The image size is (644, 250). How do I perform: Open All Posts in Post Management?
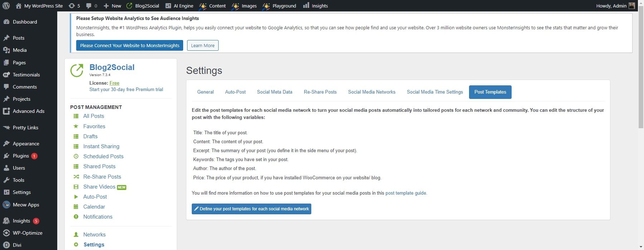[x=94, y=116]
